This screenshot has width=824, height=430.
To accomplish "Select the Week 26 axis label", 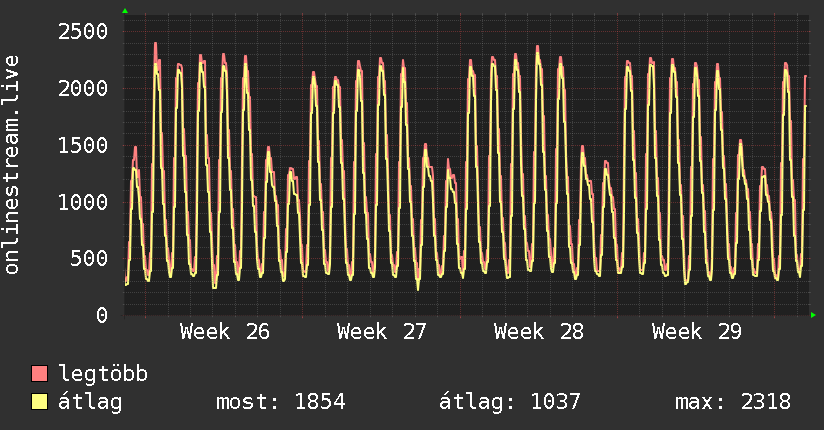I will pos(225,332).
